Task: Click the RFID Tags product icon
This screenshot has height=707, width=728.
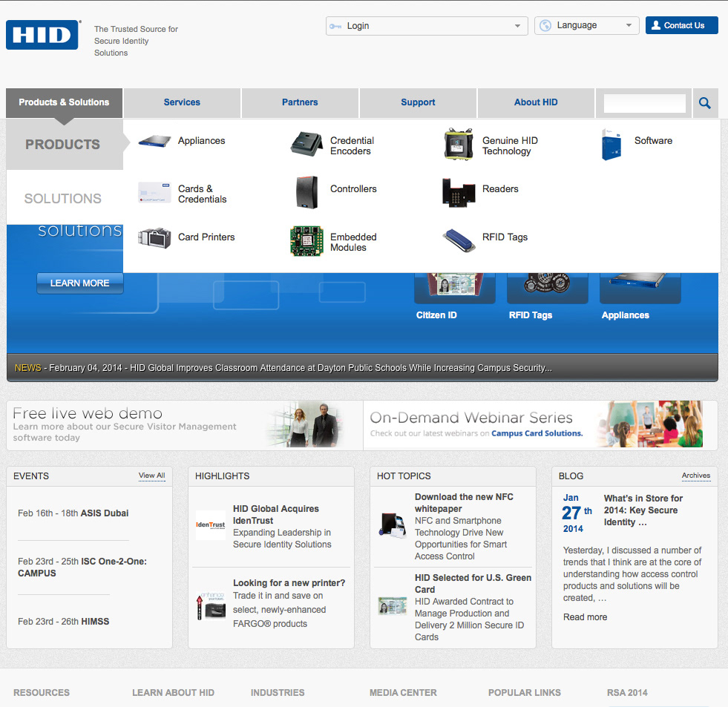Action: [x=459, y=239]
